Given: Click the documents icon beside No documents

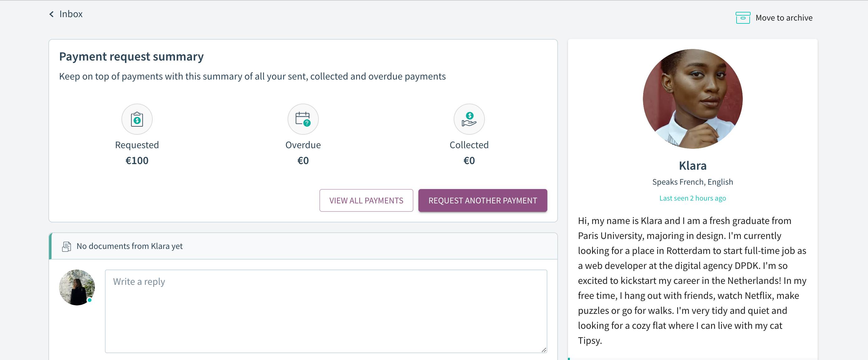Looking at the screenshot, I should pos(67,246).
